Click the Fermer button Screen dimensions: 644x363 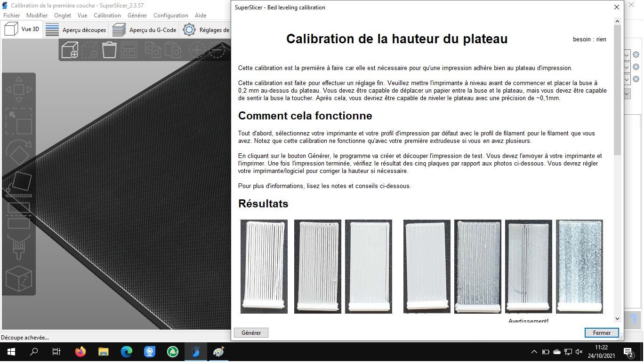coord(602,332)
